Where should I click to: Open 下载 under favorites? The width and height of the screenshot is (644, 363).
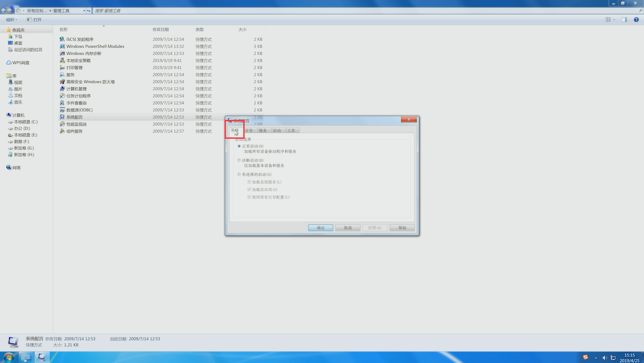coord(15,37)
